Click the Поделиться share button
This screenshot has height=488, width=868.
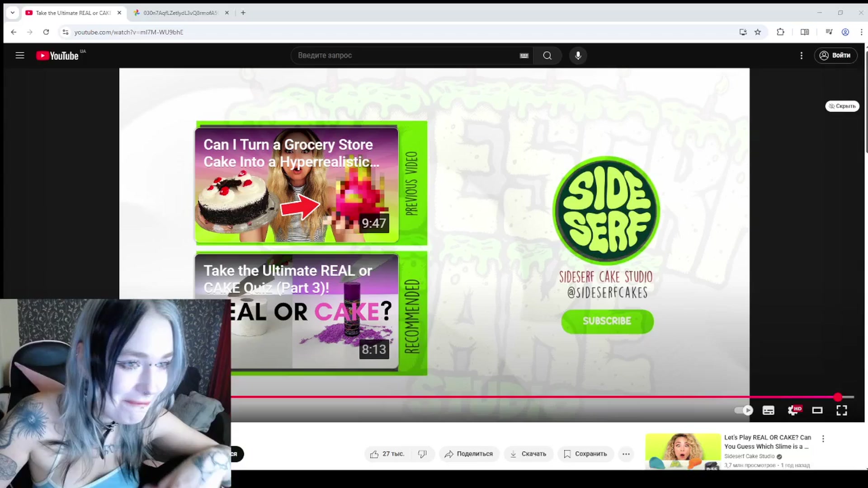[x=469, y=454]
